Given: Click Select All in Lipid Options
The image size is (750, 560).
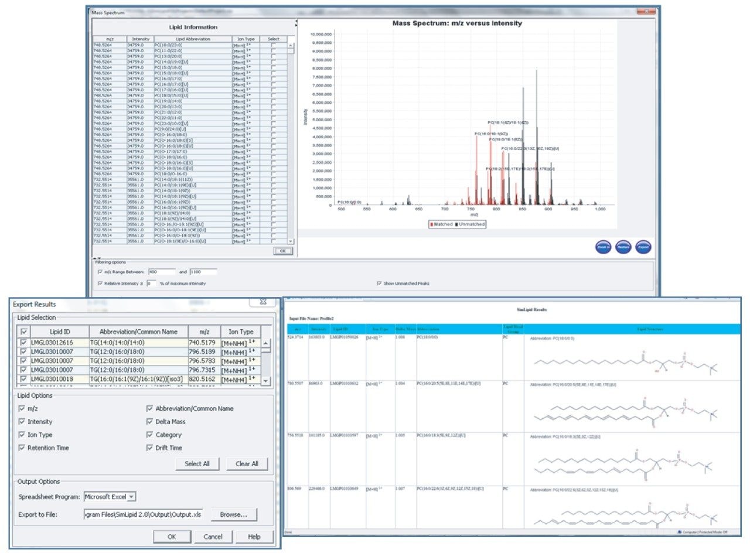Looking at the screenshot, I should [197, 464].
